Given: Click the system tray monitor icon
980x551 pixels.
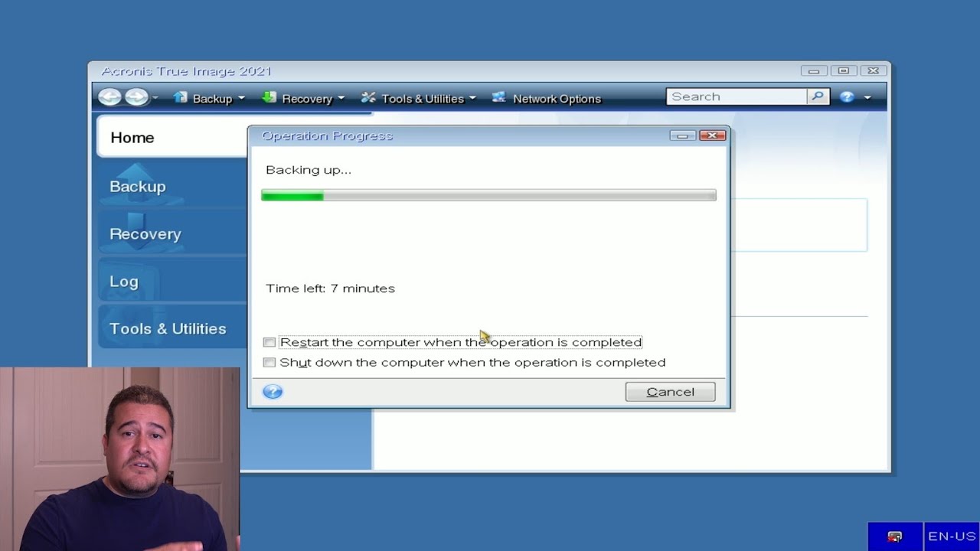Looking at the screenshot, I should point(894,536).
